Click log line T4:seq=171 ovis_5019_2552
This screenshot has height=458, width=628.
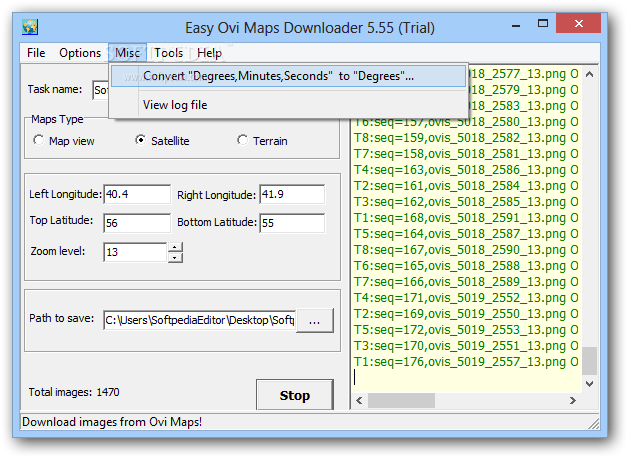click(x=466, y=298)
